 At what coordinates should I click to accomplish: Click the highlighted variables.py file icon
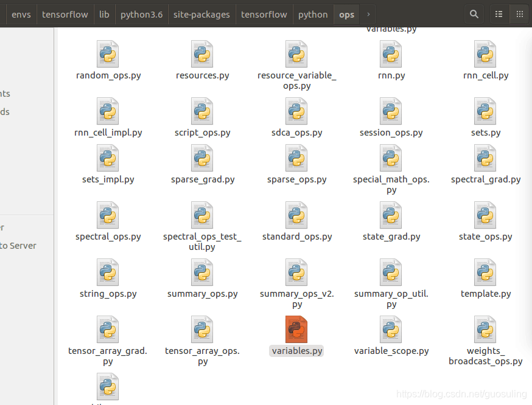click(x=296, y=330)
